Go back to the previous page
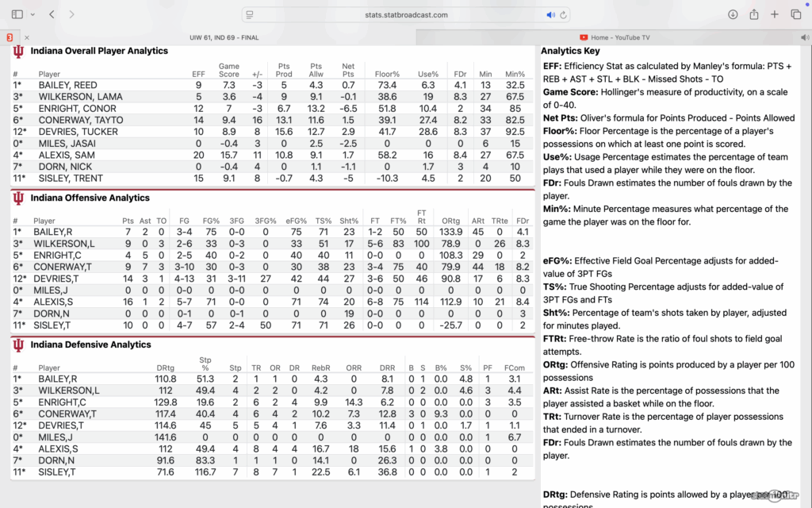The width and height of the screenshot is (812, 508). (52, 14)
